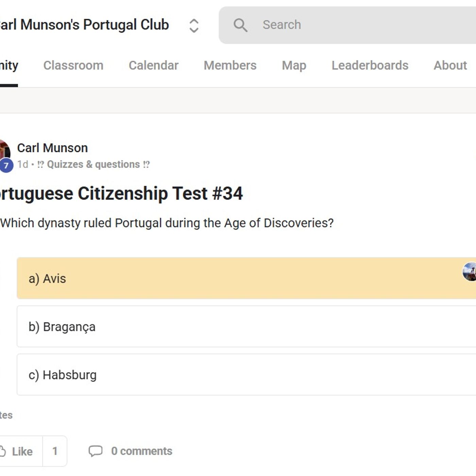Click the blue level 7 badge

[5, 166]
